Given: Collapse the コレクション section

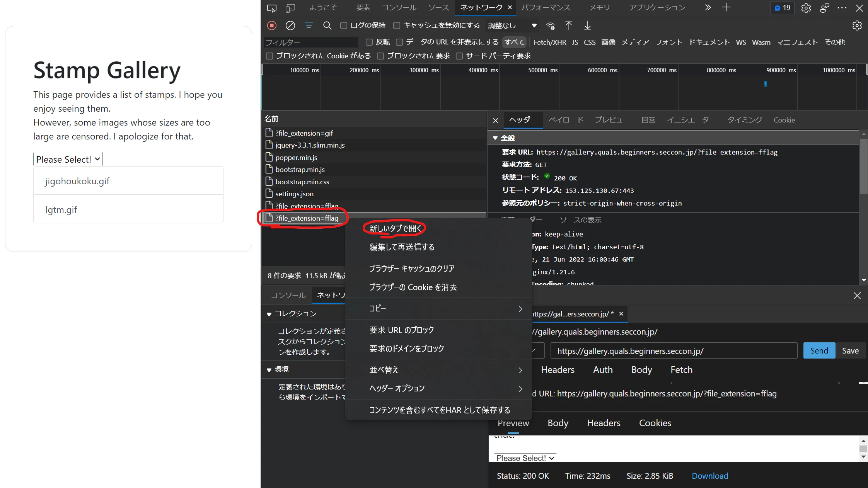Looking at the screenshot, I should tap(269, 314).
